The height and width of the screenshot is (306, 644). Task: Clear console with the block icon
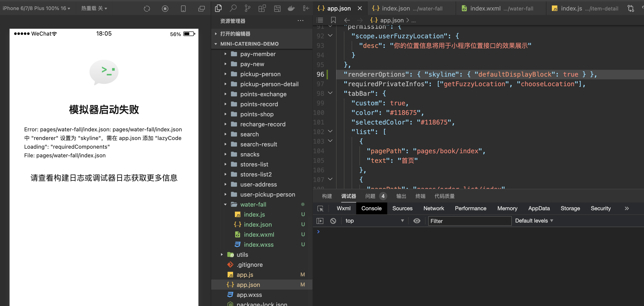(x=333, y=221)
